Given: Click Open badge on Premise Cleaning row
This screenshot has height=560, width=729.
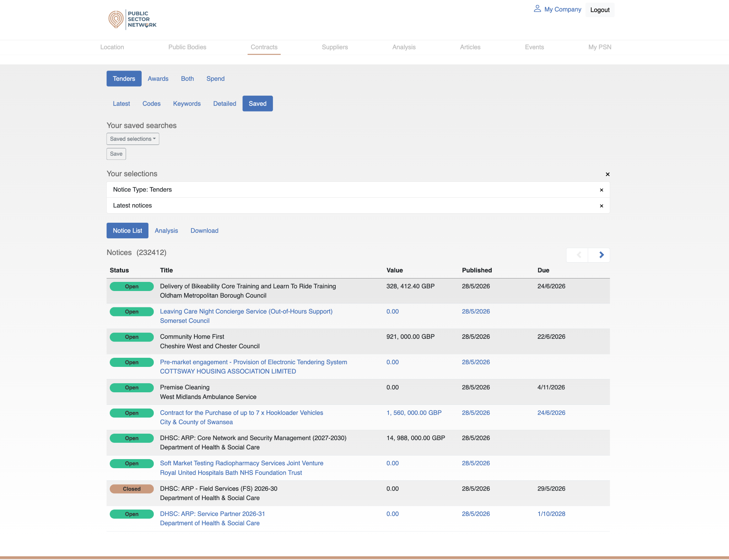Looking at the screenshot, I should click(132, 388).
